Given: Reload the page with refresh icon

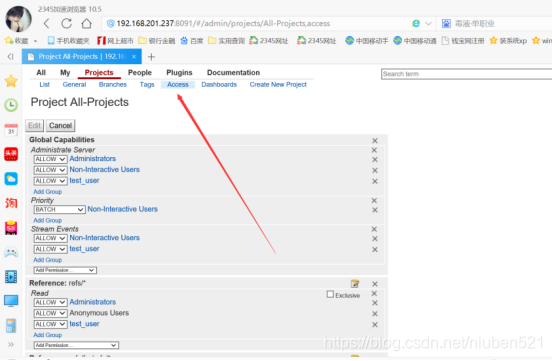Looking at the screenshot, I should pos(67,24).
